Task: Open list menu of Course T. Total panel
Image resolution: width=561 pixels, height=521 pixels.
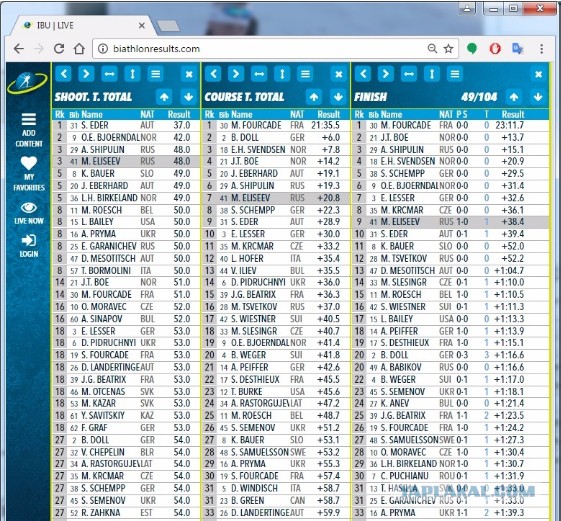Action: [305, 74]
